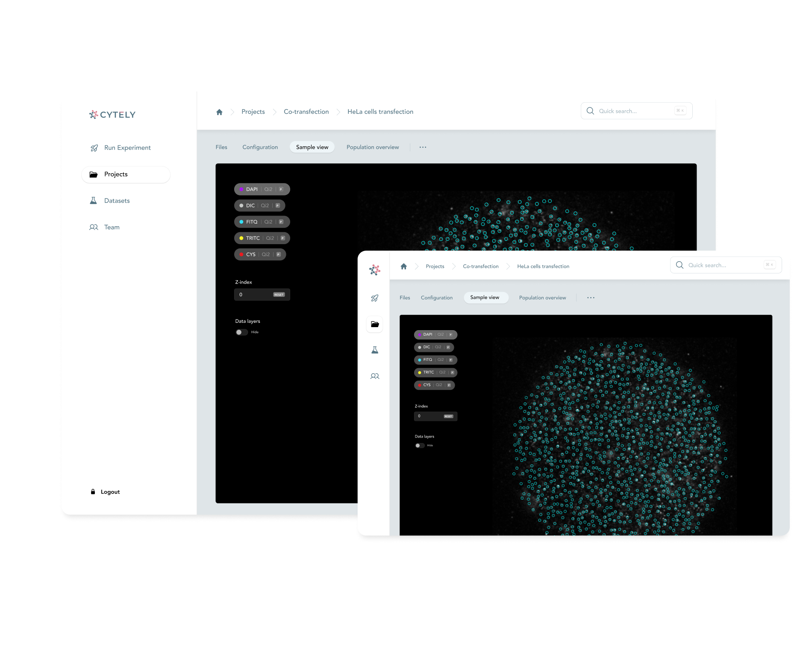Click the team icon in the collapsed sidebar
Viewport: 812px width, 650px height.
375,376
